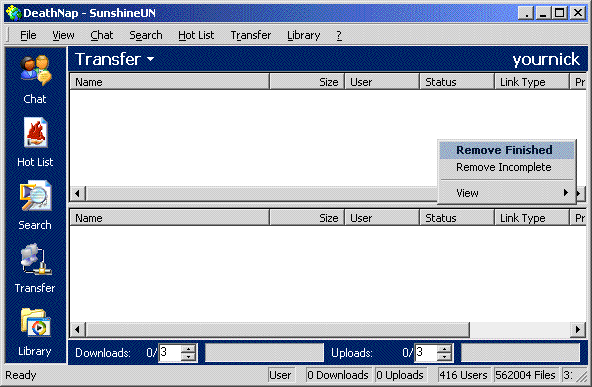Image resolution: width=592 pixels, height=387 pixels.
Task: Expand the View submenu in context menu
Action: point(507,193)
